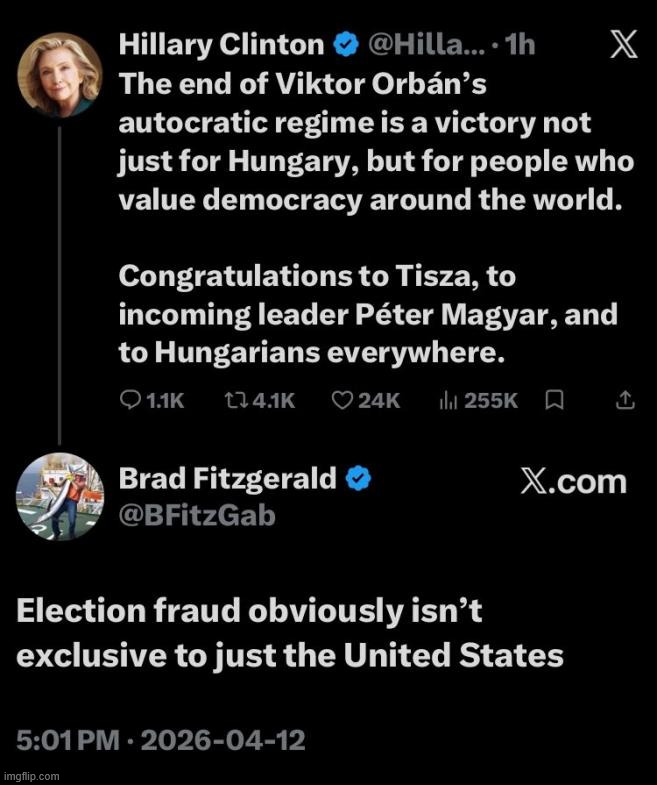This screenshot has width=657, height=785.
Task: Click the X logo in the top-right corner
Action: (x=622, y=47)
